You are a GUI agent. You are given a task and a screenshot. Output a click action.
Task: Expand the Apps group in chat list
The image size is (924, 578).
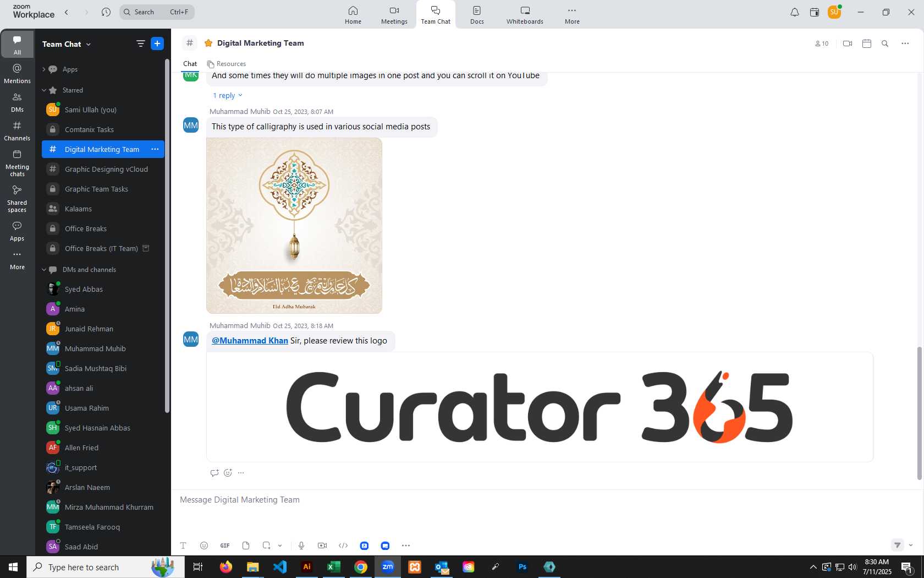tap(44, 69)
